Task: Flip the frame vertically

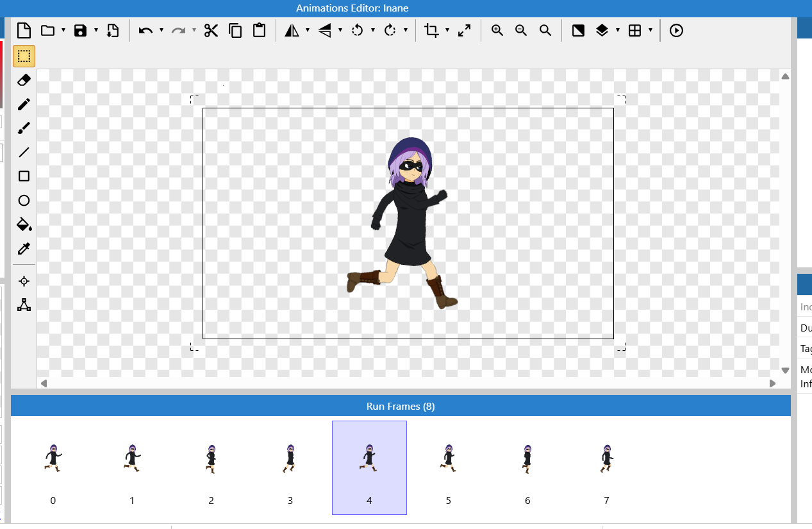Action: tap(324, 30)
